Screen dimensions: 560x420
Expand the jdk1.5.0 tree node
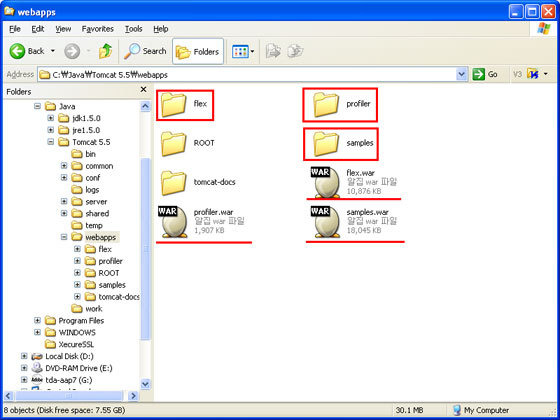tap(51, 118)
